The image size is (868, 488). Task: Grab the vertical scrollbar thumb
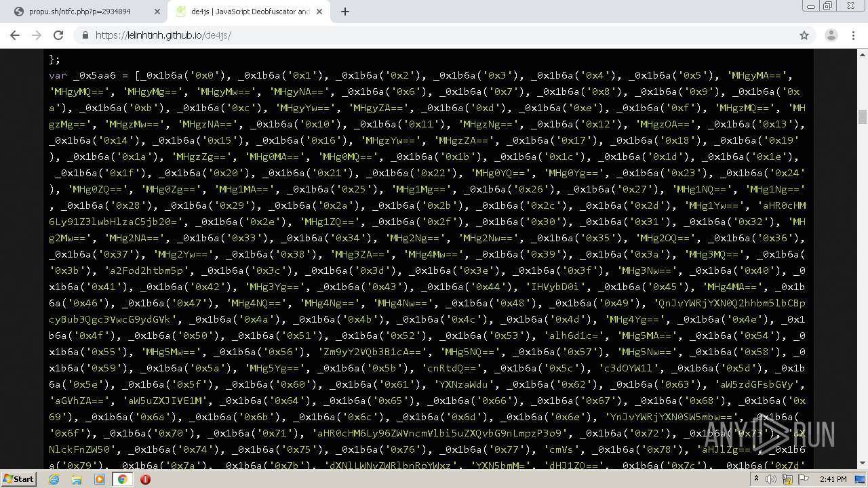coord(863,117)
